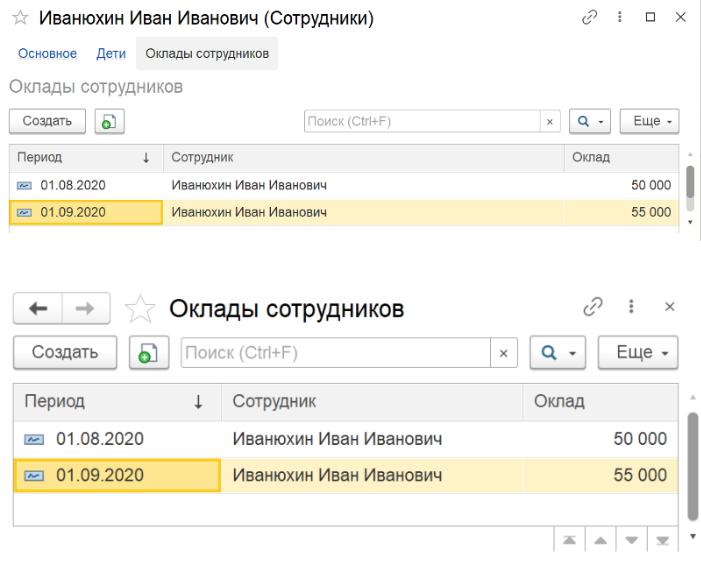
Task: Open the Дети tab
Action: tap(110, 53)
